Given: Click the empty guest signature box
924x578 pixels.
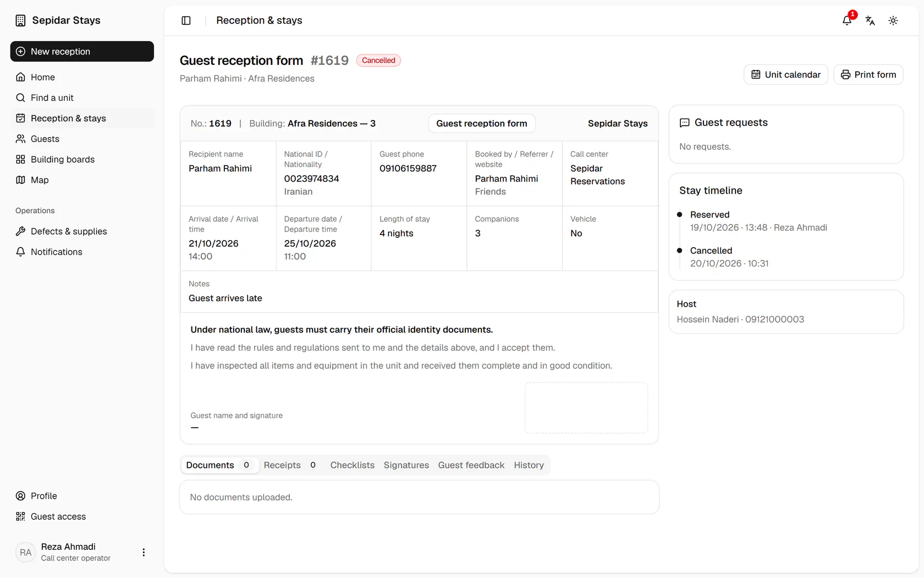Looking at the screenshot, I should tap(586, 408).
